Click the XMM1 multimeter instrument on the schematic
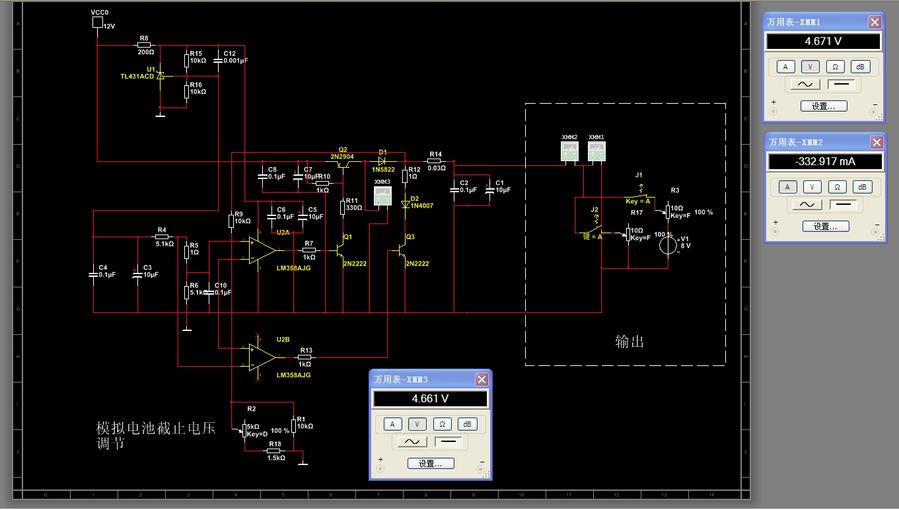Screen dimensions: 899x510 click(x=596, y=151)
